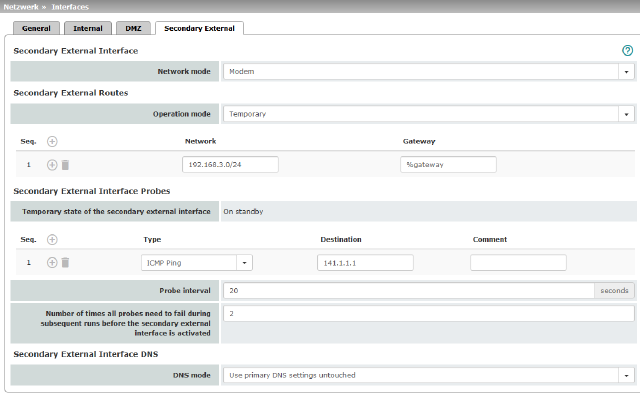Delete the ICMP Ping probe with trash icon
This screenshot has width=642, height=394.
coord(65,263)
